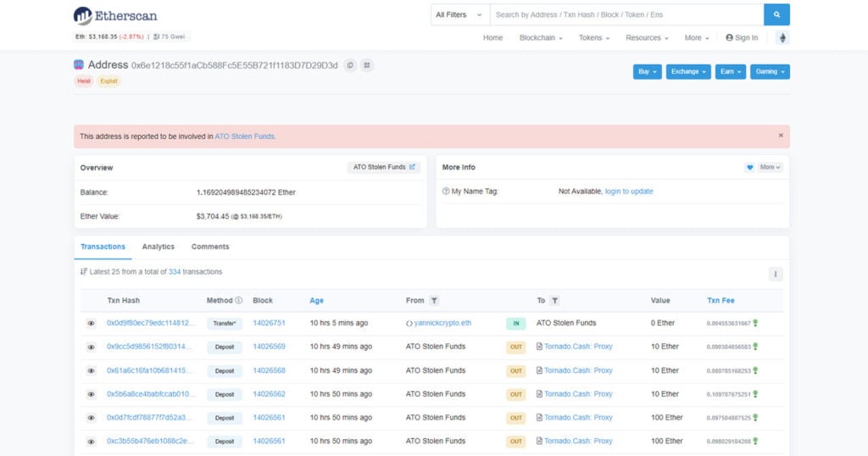
Task: Show the address QR code icon
Action: [367, 65]
